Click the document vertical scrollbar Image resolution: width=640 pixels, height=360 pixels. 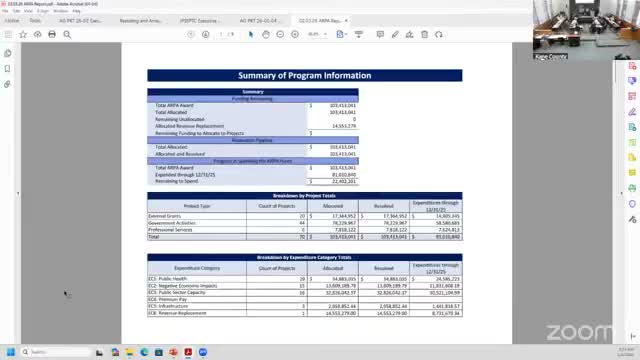615,71
